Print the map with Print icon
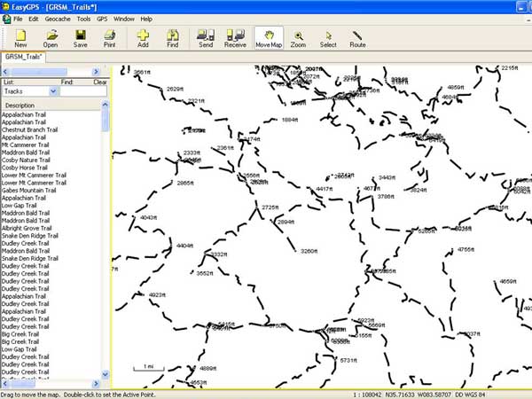The width and height of the screenshot is (532, 399). tap(109, 38)
